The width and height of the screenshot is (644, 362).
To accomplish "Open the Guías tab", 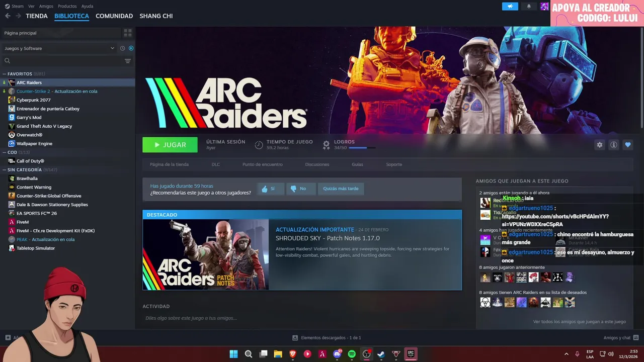I will point(357,164).
